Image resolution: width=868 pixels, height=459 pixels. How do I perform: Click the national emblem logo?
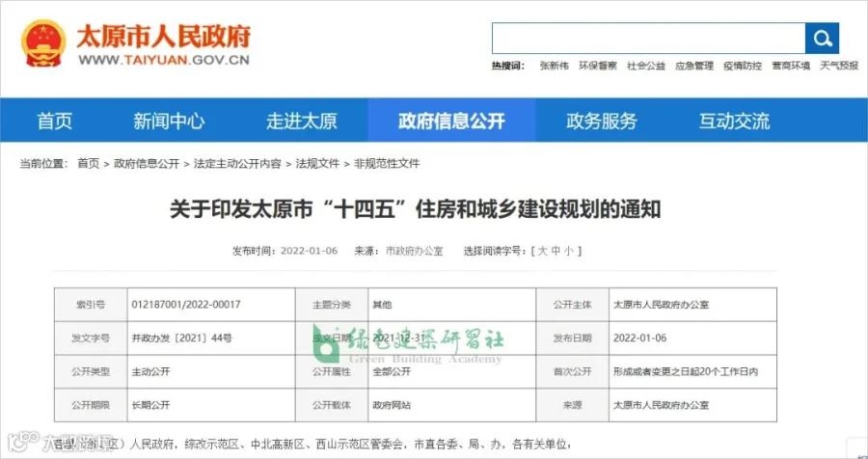(43, 43)
